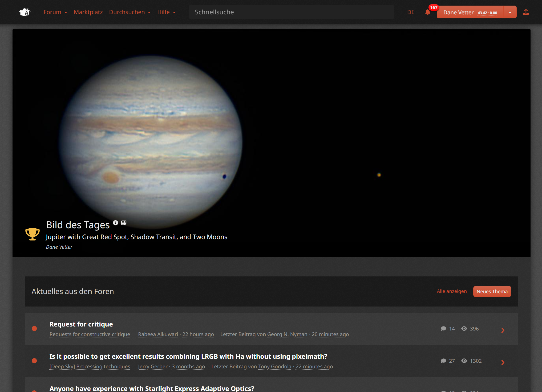Open the Jupiter image of the day
This screenshot has width=542, height=392.
tap(151, 141)
